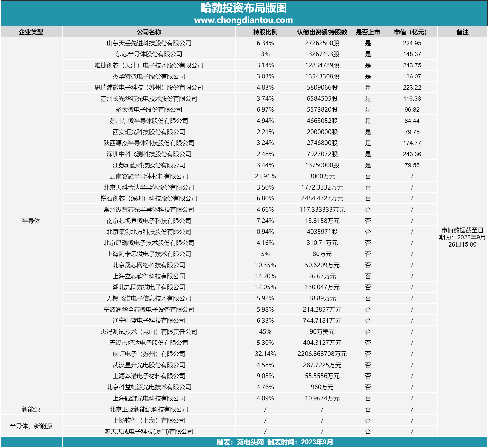
Task: Select the 半导体、新能源 category cell
Action: pos(31,426)
